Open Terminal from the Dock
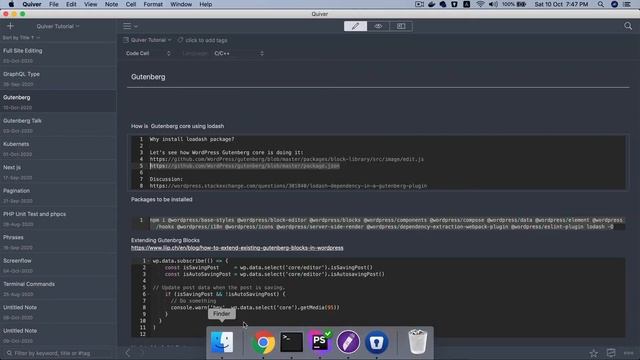 [291, 342]
